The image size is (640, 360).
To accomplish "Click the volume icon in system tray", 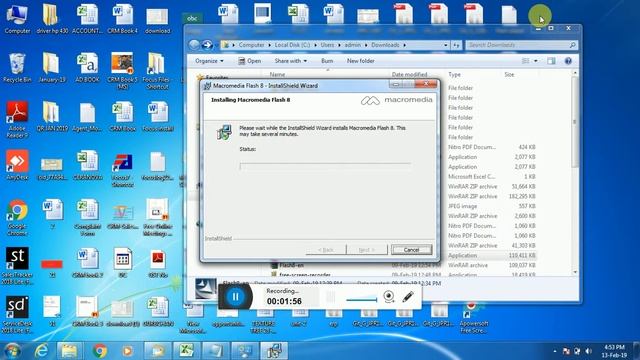I will tap(588, 351).
